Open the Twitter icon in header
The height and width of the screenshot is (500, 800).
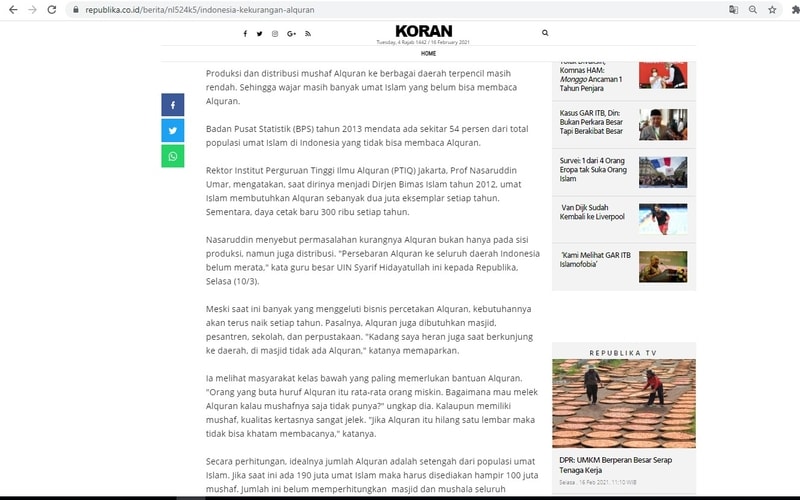pos(260,33)
